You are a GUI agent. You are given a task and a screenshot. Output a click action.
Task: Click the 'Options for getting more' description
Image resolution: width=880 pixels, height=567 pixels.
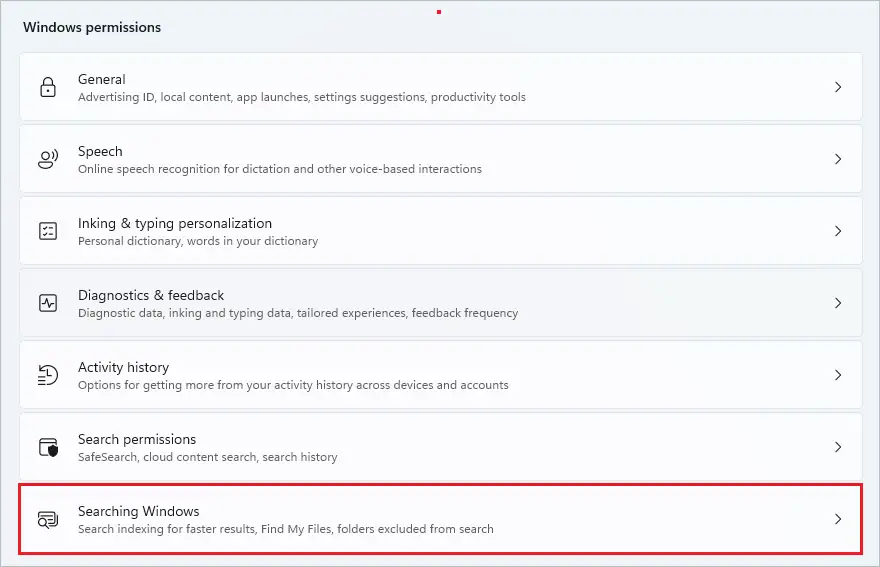point(293,385)
